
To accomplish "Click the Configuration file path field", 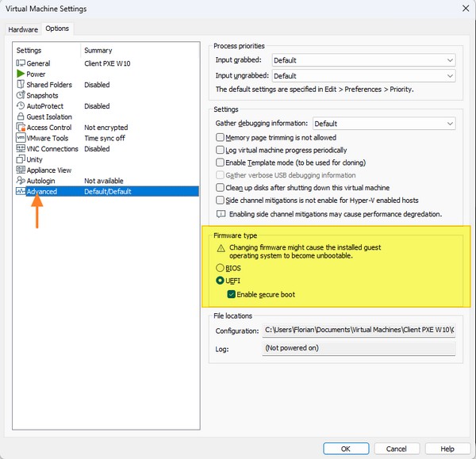I will tap(359, 330).
